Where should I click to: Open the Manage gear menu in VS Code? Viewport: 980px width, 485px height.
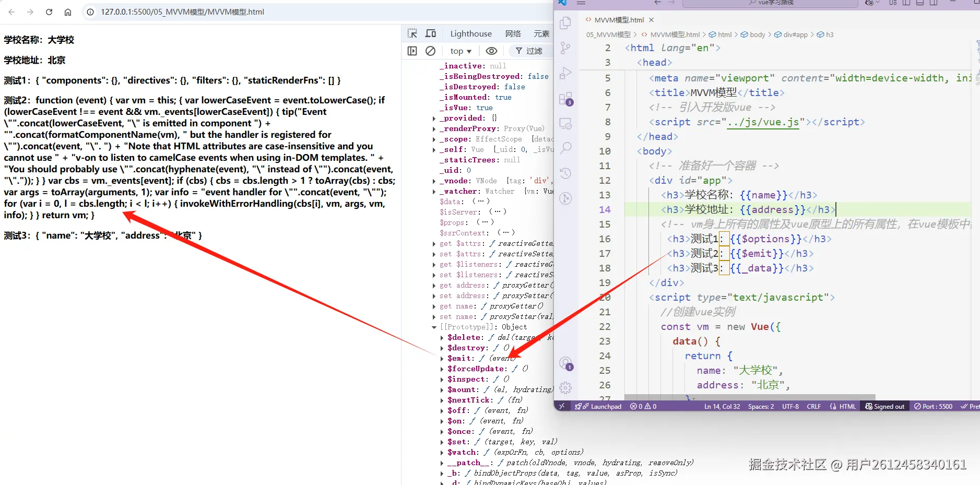[565, 388]
